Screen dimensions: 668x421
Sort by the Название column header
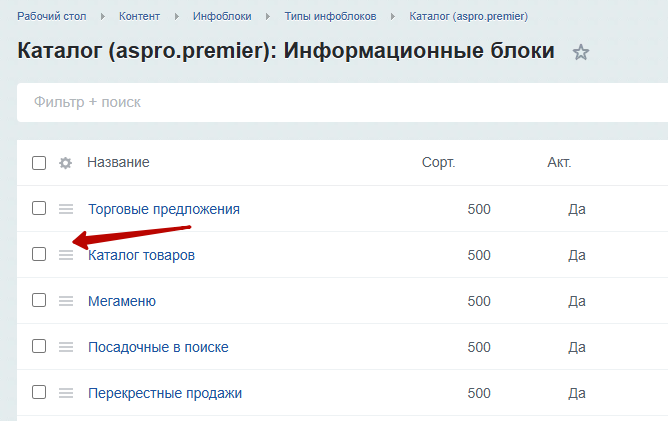point(118,162)
